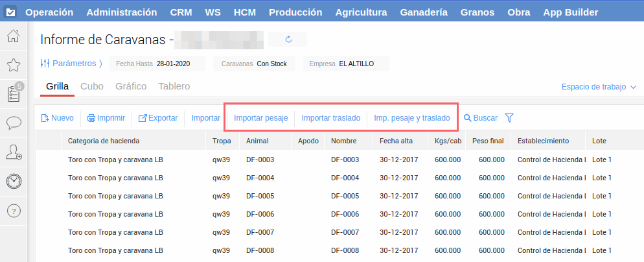Viewport: 644px width, 262px height.
Task: Click Importar traslado button
Action: [x=331, y=118]
